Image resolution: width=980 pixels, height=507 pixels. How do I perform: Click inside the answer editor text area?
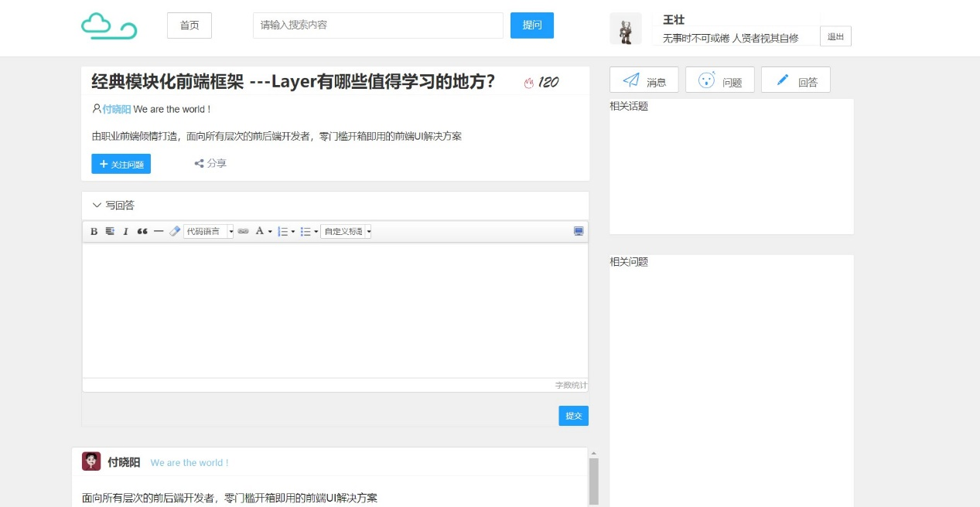pyautogui.click(x=335, y=311)
